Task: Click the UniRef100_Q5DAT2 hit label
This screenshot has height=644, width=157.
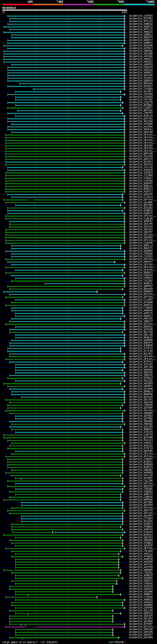Action: (141, 581)
